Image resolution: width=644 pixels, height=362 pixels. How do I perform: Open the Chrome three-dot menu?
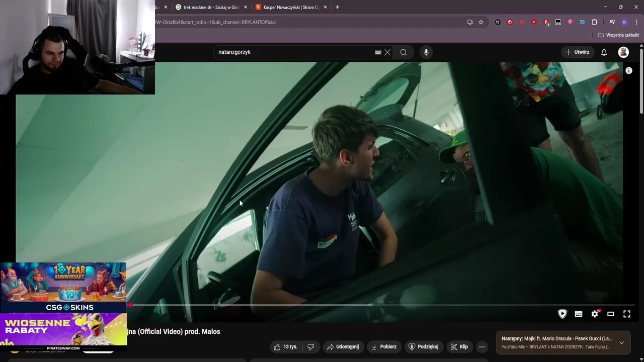point(637,22)
